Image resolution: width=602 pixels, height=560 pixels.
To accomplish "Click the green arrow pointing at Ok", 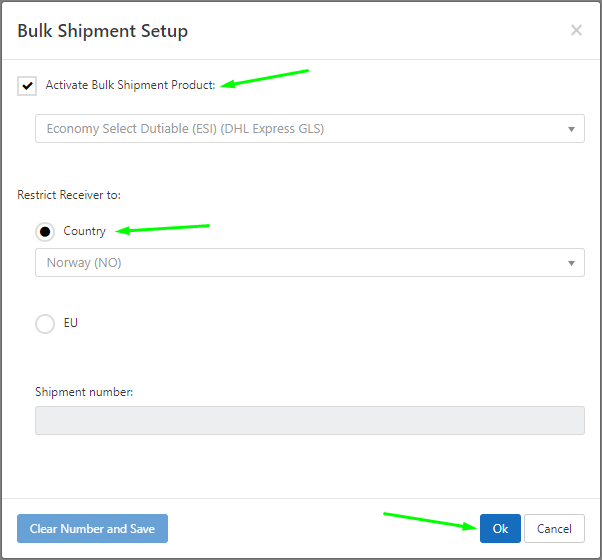I will (430, 520).
